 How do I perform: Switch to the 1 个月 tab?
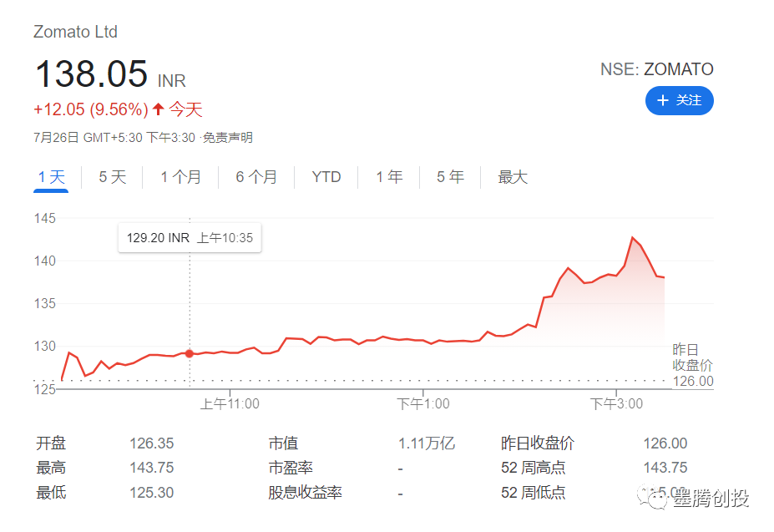click(x=180, y=177)
